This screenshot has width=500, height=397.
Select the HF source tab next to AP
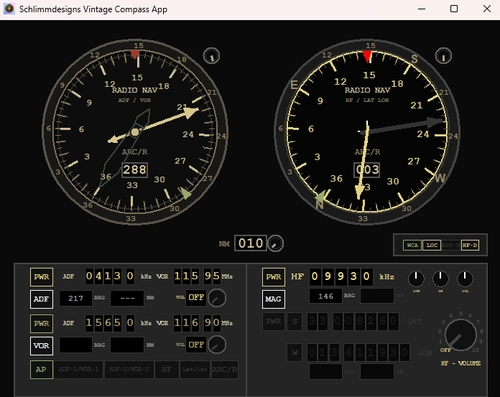[x=167, y=369]
